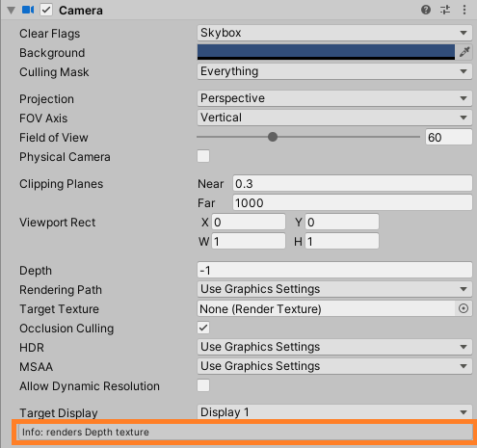Image resolution: width=477 pixels, height=448 pixels.
Task: Click the Background label
Action: click(52, 53)
